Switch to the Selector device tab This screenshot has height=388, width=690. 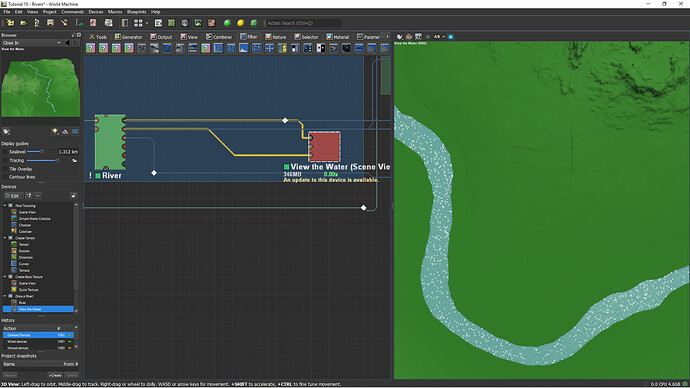[x=306, y=37]
